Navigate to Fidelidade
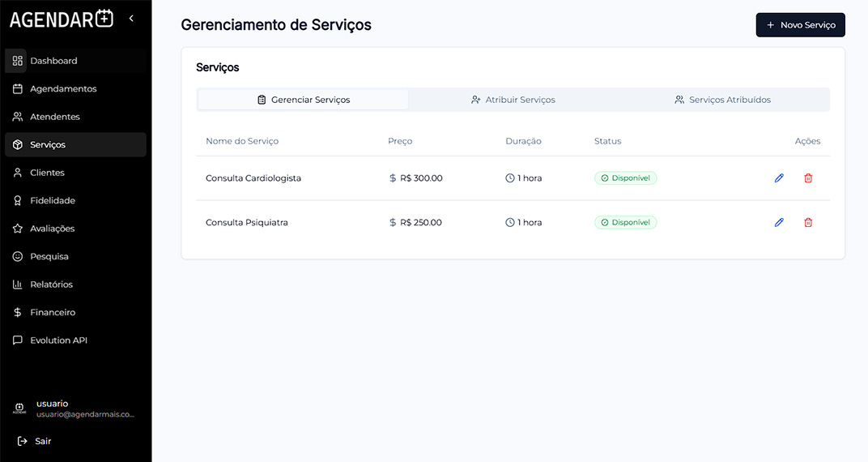Image resolution: width=868 pixels, height=462 pixels. [76, 200]
